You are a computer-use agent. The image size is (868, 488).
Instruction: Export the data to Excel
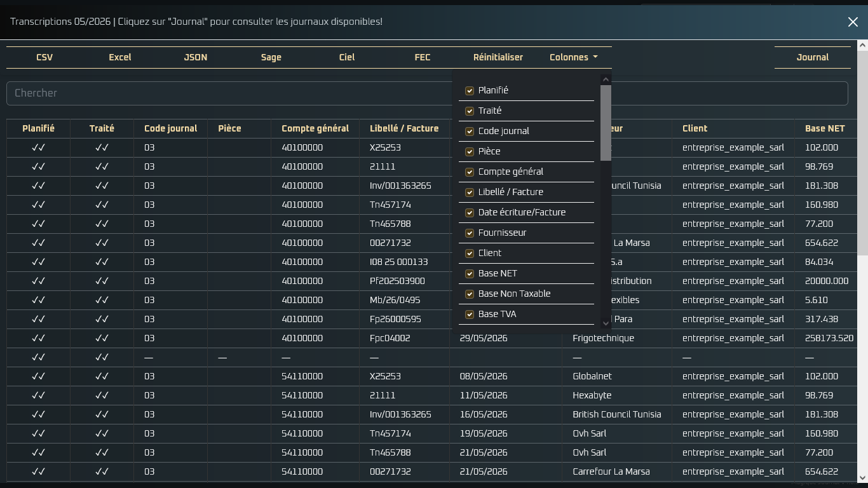coord(120,57)
